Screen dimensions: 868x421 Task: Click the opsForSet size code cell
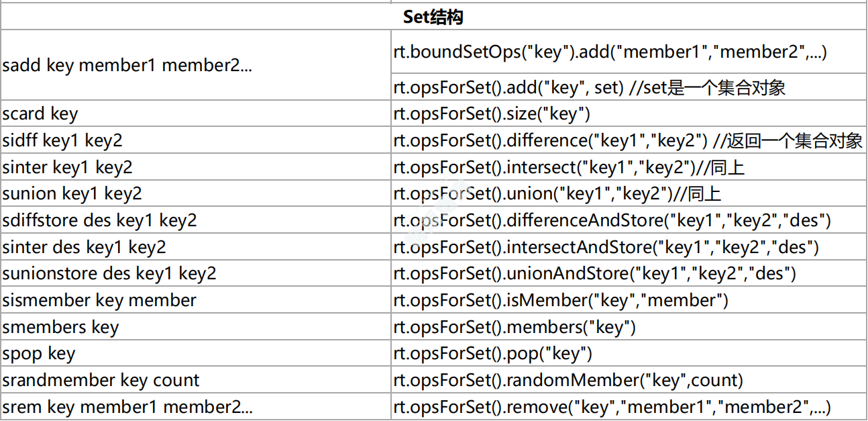492,114
